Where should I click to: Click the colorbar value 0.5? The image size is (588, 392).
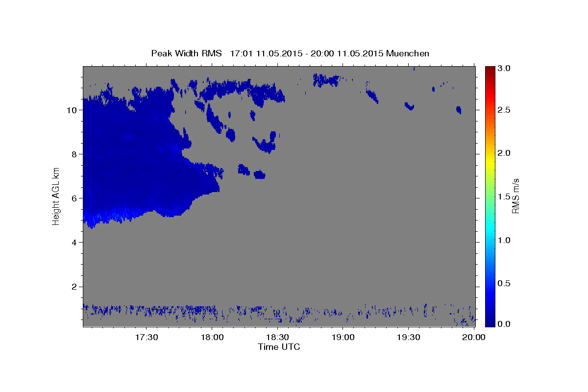point(504,283)
